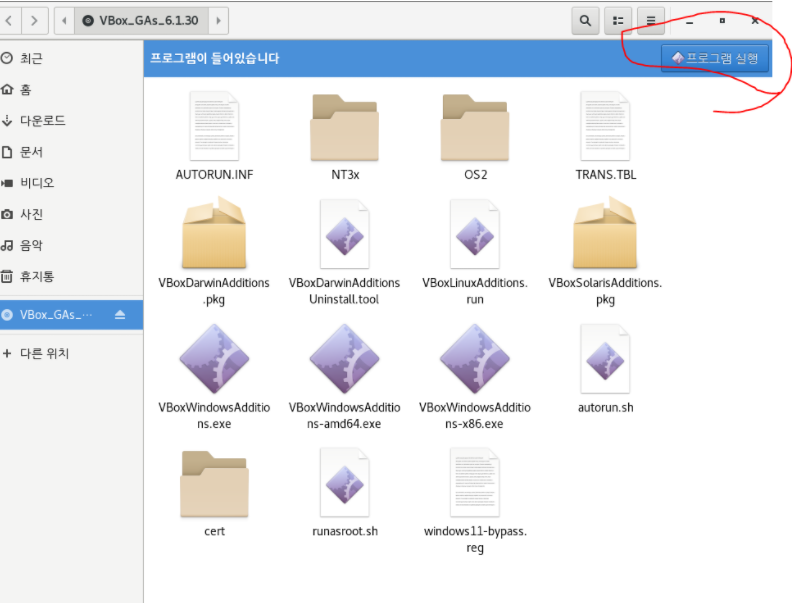The image size is (792, 603).
Task: Select VBox_GAs sidebar entry
Action: tap(71, 315)
